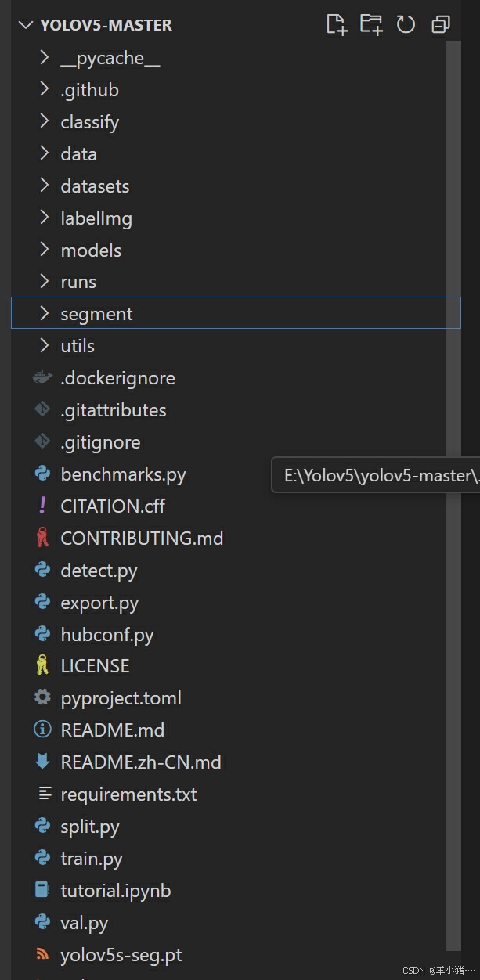
Task: Select the __pycache__ folder name
Action: coord(110,58)
